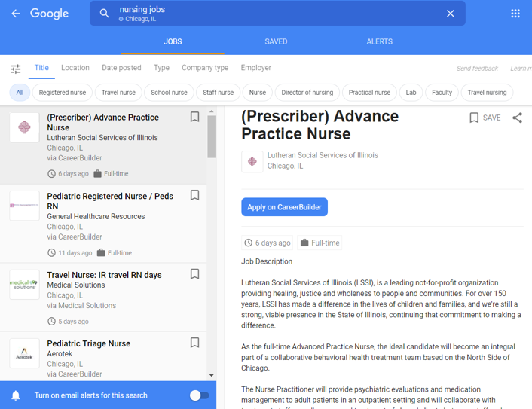Bookmark the Pediatric Registered Nurse job

(194, 196)
